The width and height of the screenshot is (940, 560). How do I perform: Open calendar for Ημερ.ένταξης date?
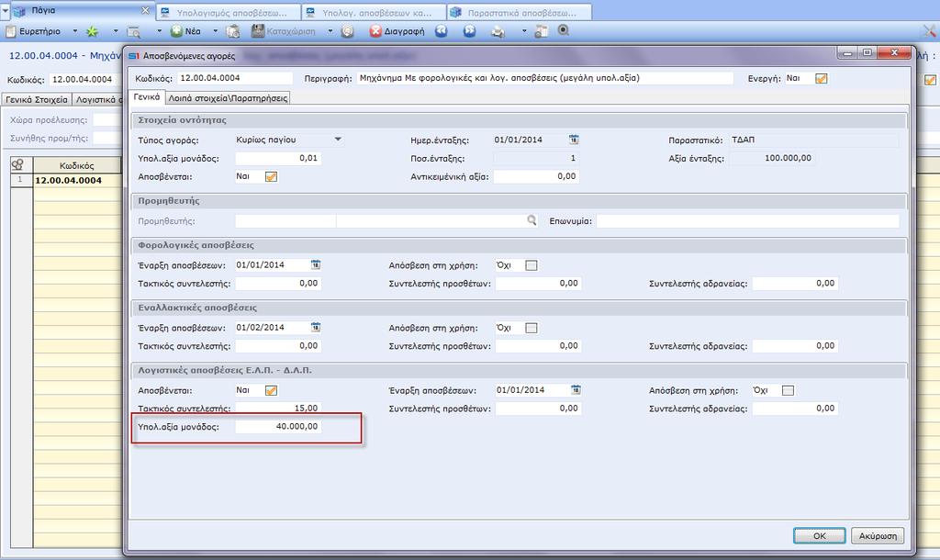[574, 140]
